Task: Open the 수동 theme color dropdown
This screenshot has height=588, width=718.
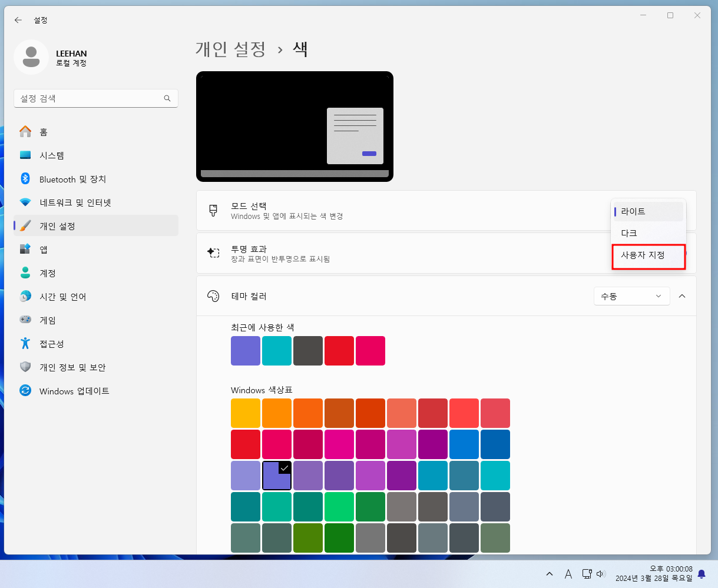Action: [631, 296]
